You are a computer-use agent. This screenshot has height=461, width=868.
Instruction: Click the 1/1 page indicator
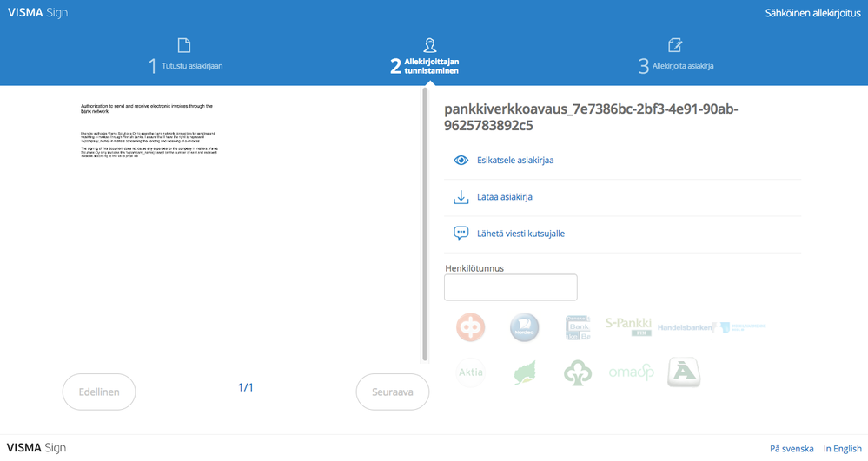(x=245, y=387)
